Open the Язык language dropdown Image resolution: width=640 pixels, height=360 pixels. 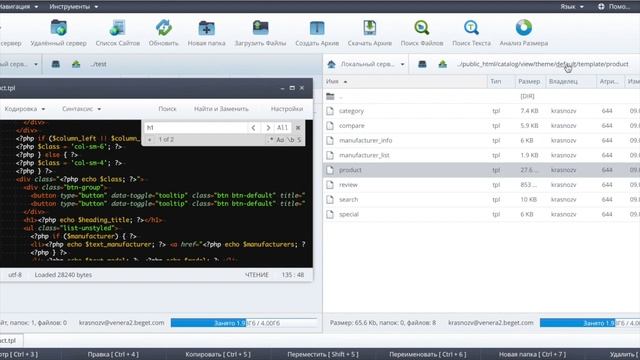572,7
